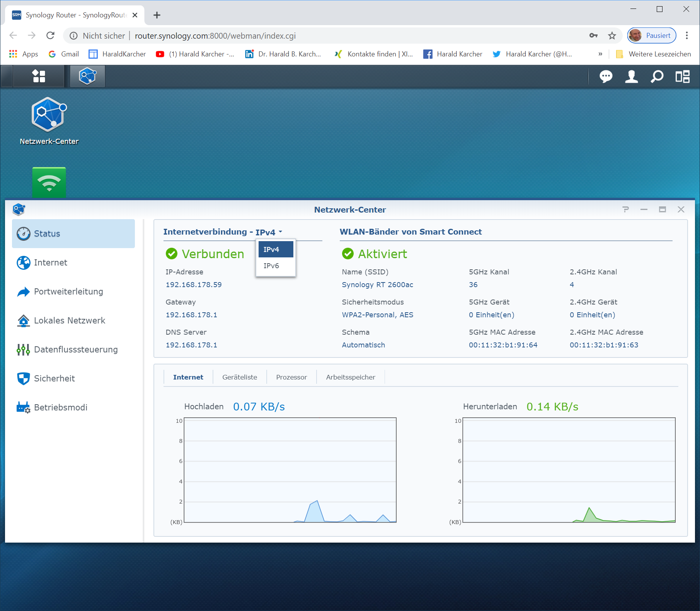Screen dimensions: 700x611
Task: Switch to the Geräteliste tab
Action: [x=240, y=377]
